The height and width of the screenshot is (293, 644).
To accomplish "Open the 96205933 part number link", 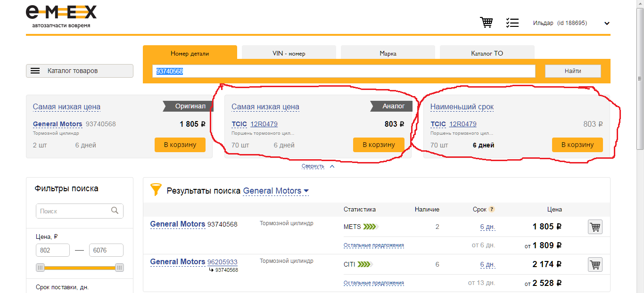I will [x=223, y=262].
